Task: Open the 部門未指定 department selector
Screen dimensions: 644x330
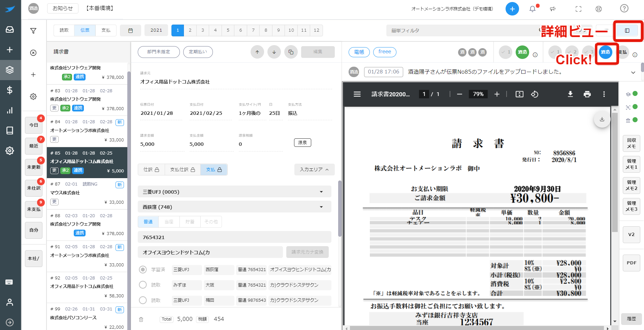Action: click(x=159, y=52)
